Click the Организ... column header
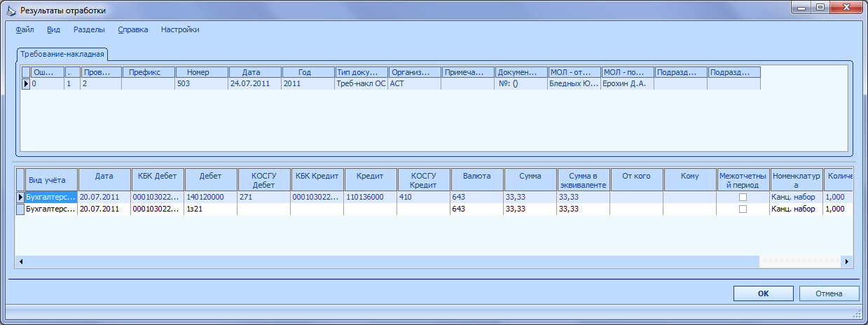Image resolution: width=868 pixels, height=325 pixels. (415, 71)
